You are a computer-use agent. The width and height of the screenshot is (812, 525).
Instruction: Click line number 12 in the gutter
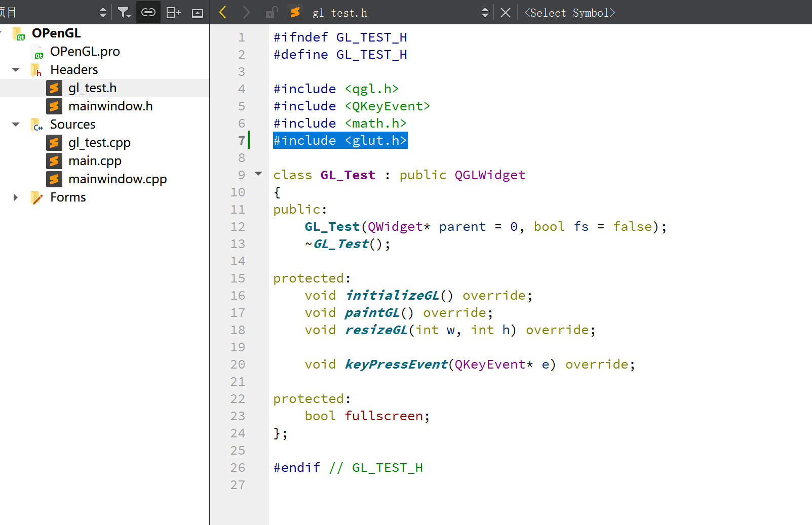[238, 227]
